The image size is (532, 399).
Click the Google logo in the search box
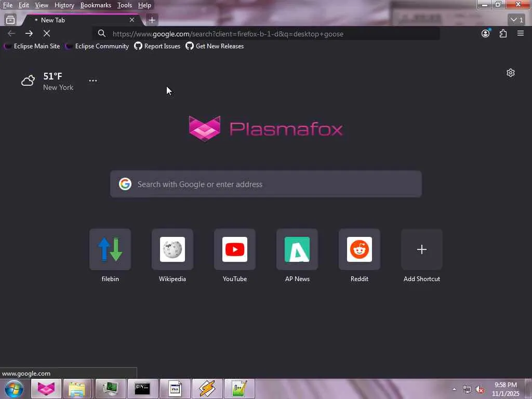[x=125, y=184]
